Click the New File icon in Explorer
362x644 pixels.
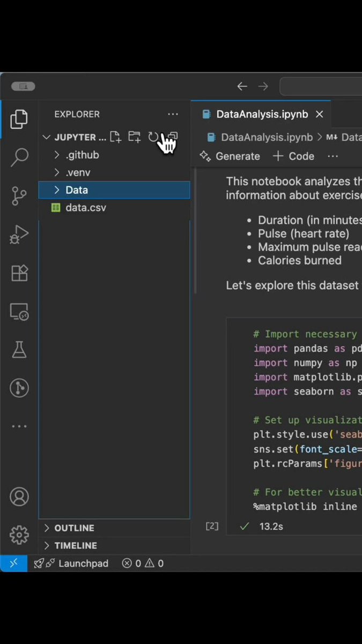click(x=115, y=137)
